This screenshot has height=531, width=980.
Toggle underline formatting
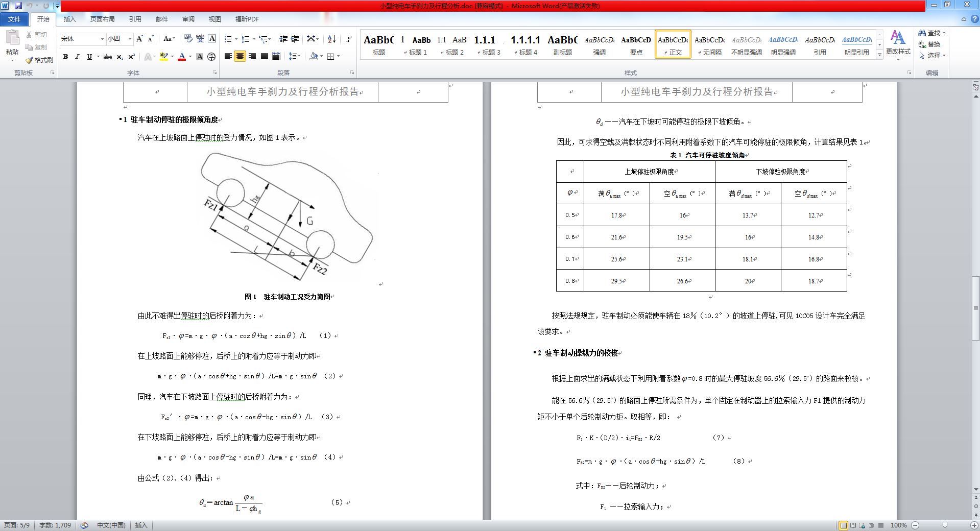89,57
